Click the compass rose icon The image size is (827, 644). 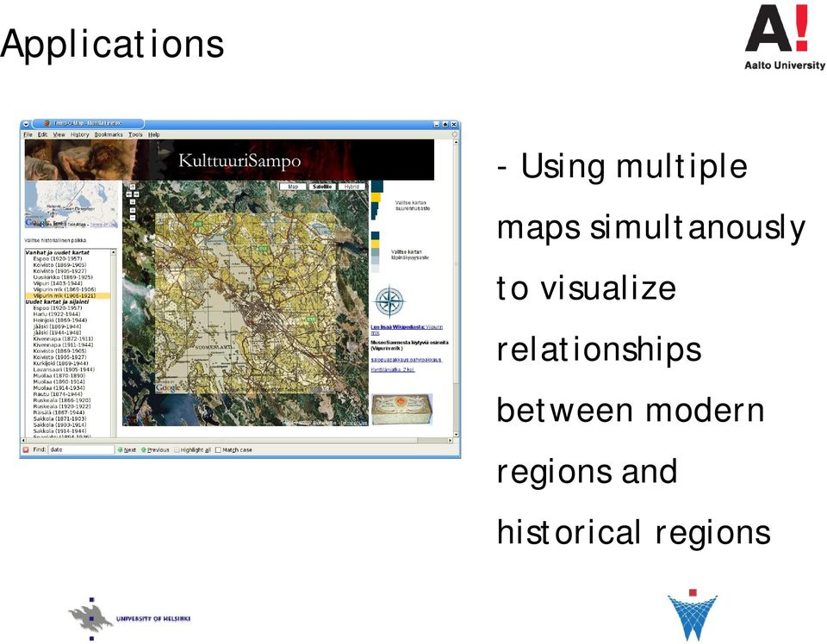(389, 302)
